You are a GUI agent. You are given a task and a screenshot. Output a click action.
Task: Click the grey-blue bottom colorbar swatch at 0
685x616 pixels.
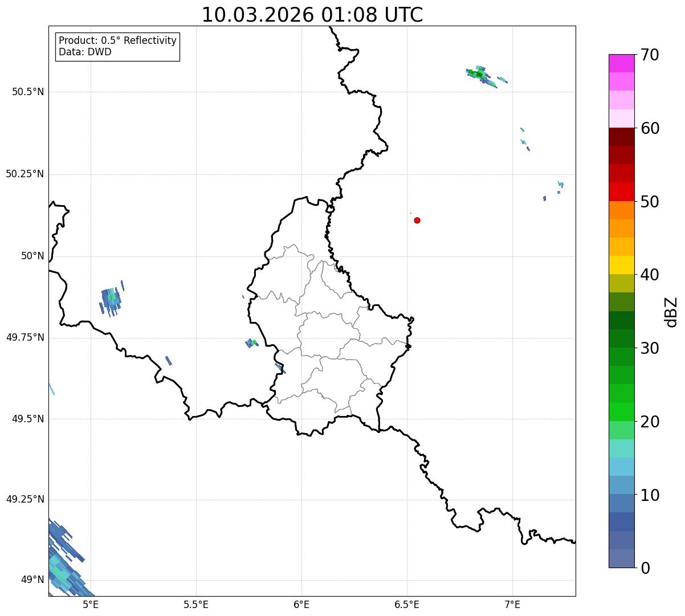click(622, 558)
